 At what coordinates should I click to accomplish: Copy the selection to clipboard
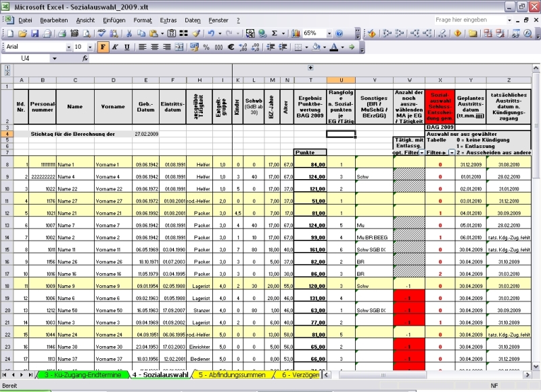tap(141, 33)
